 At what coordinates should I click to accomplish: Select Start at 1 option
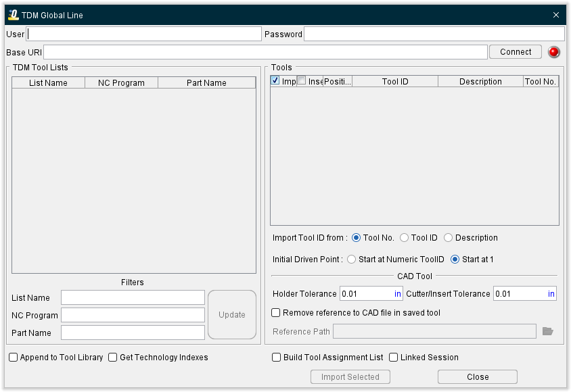pos(455,260)
